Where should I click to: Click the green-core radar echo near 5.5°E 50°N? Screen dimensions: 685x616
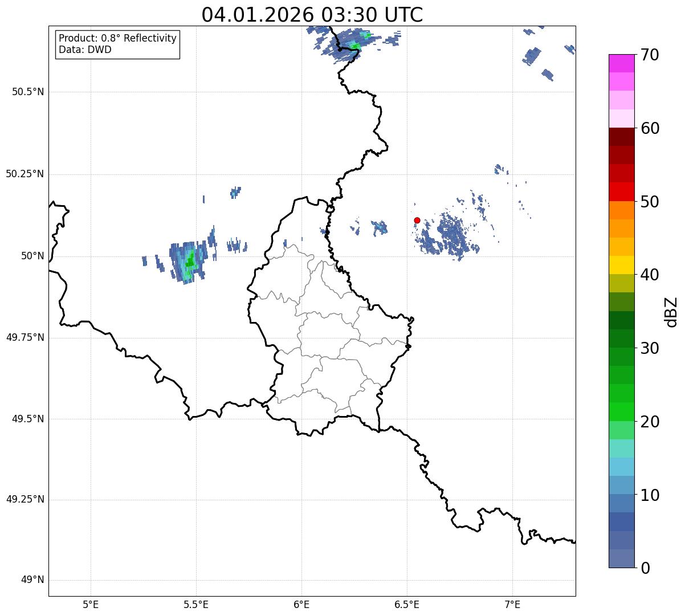188,262
